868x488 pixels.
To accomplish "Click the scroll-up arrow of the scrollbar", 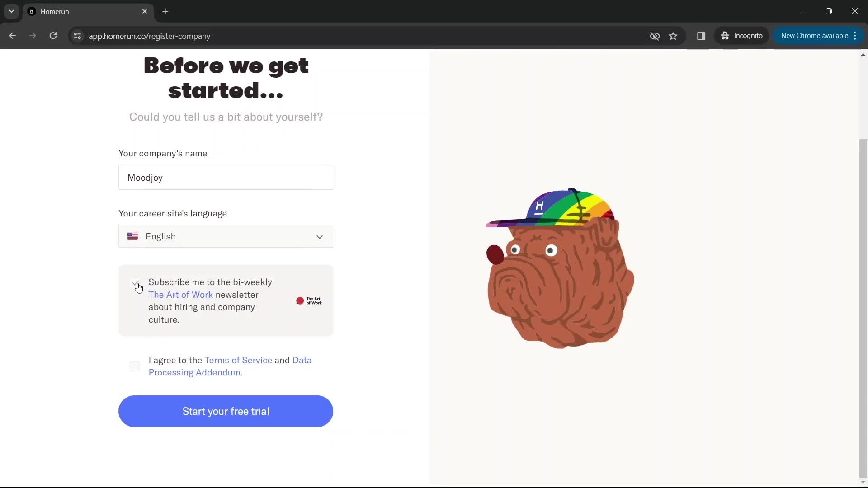I will coord(863,55).
